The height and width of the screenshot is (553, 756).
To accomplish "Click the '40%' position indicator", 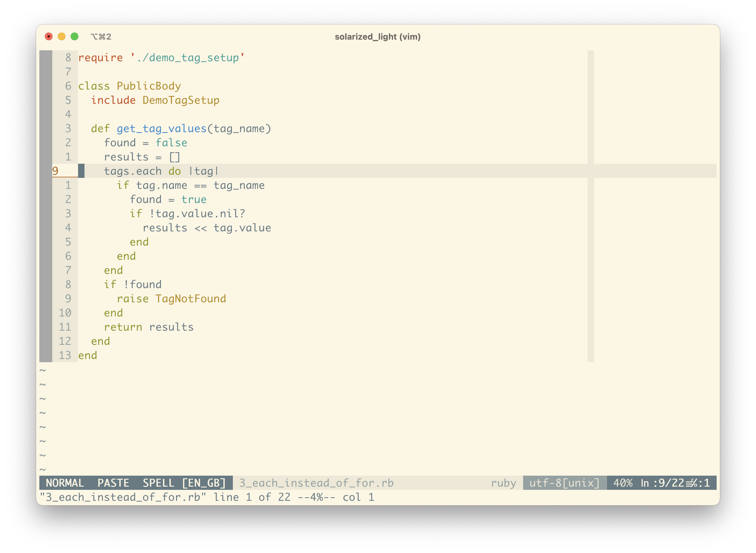I will point(623,483).
